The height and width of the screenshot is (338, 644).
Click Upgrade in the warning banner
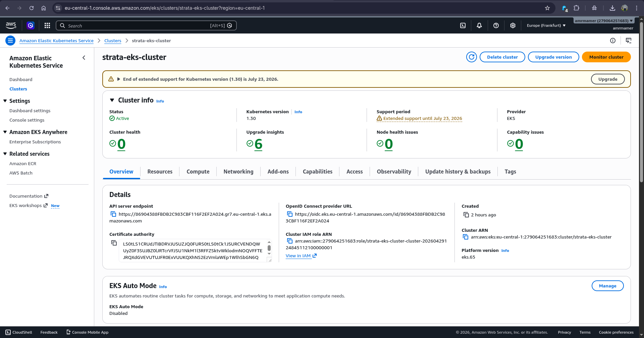point(607,79)
